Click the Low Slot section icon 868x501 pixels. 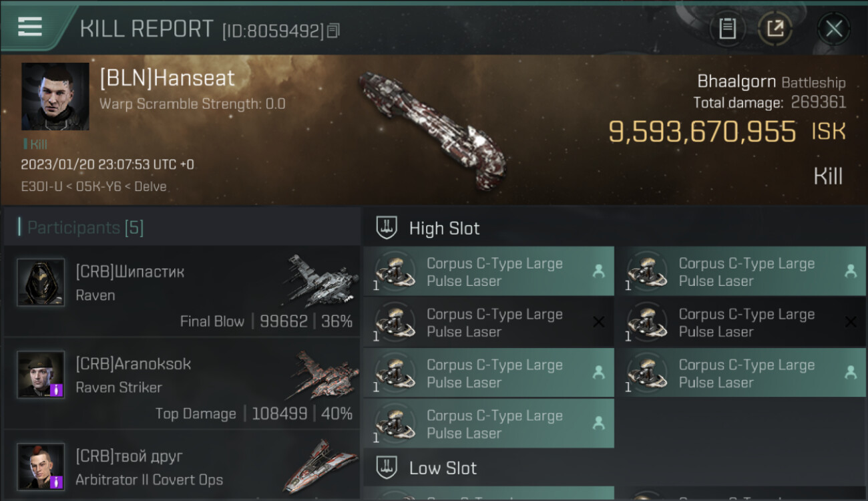tap(387, 467)
